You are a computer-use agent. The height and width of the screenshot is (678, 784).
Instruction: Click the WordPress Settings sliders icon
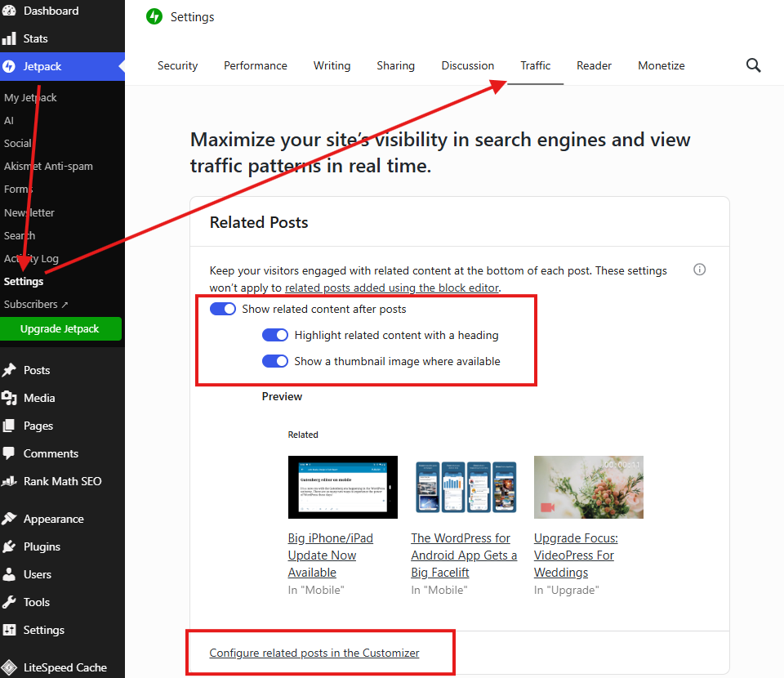[8, 630]
